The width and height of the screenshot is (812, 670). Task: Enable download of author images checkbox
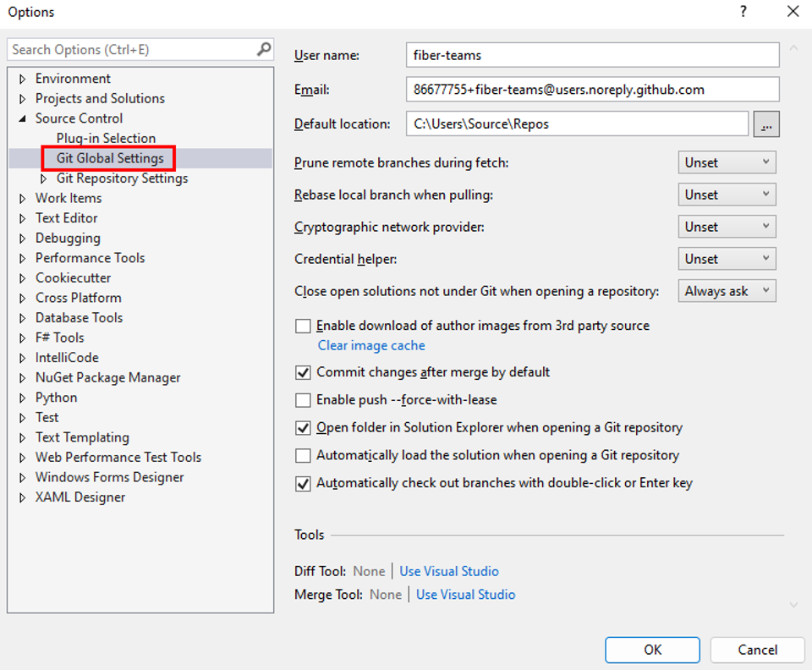point(303,326)
